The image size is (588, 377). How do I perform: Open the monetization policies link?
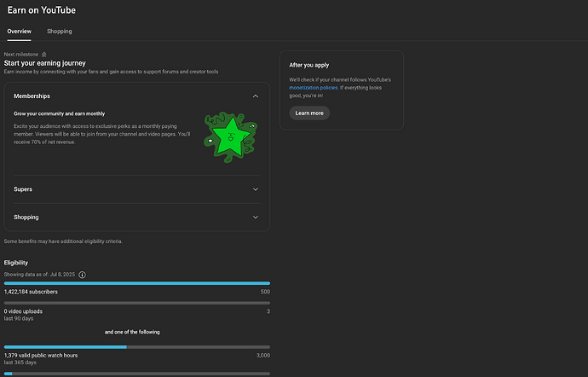[314, 88]
